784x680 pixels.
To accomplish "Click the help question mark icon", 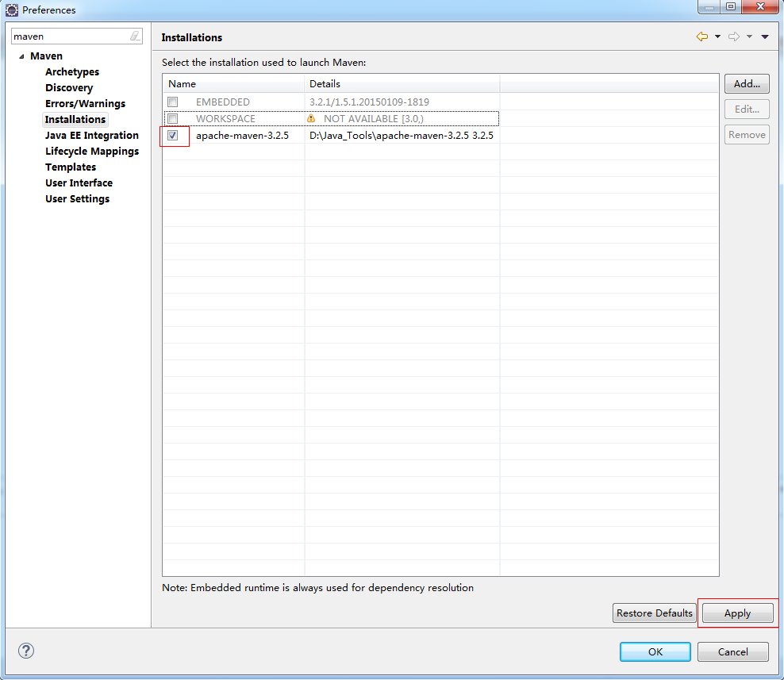I will coord(26,651).
